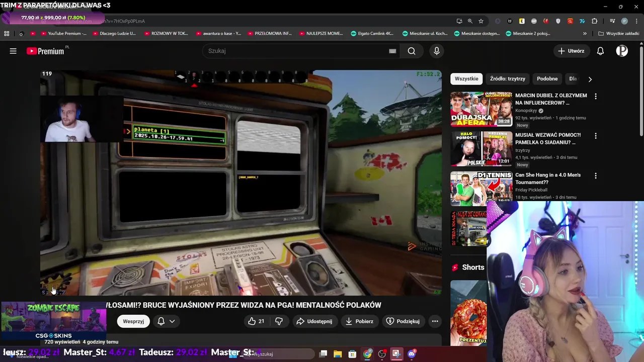
Task: Click the Udostępnij share button
Action: 314,321
